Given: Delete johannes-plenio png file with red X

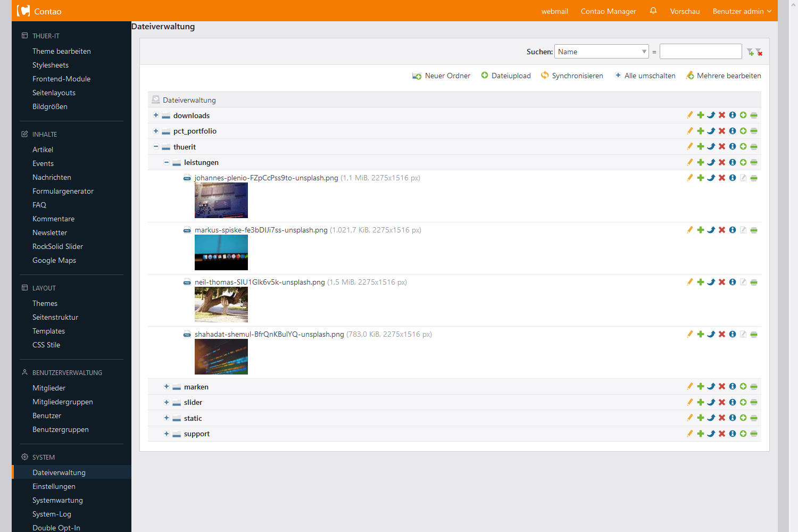Looking at the screenshot, I should pos(722,178).
